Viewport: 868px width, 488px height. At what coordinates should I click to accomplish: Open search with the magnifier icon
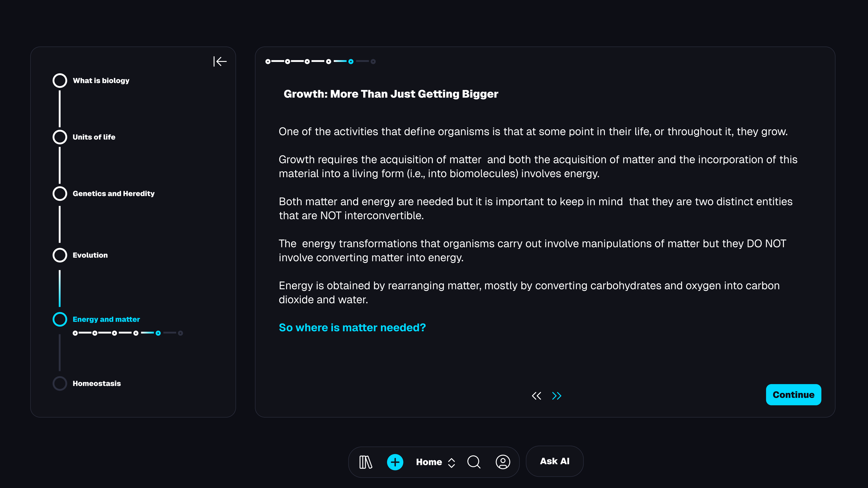(x=474, y=462)
